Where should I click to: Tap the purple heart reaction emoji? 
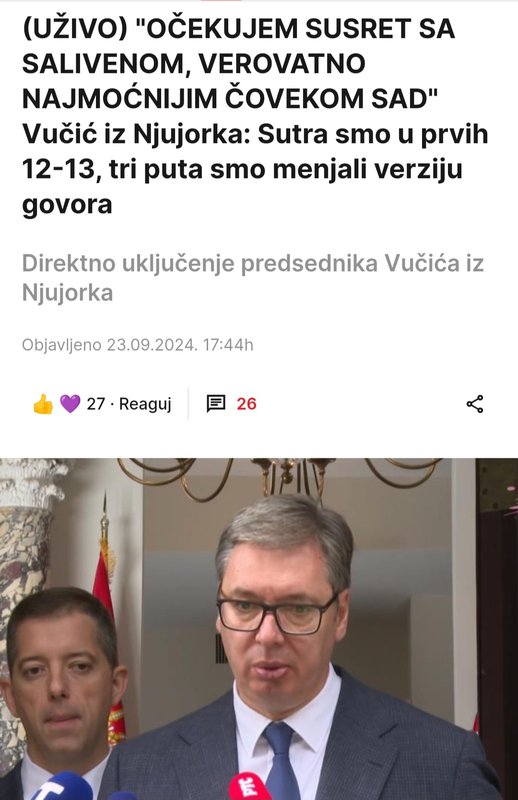point(70,404)
